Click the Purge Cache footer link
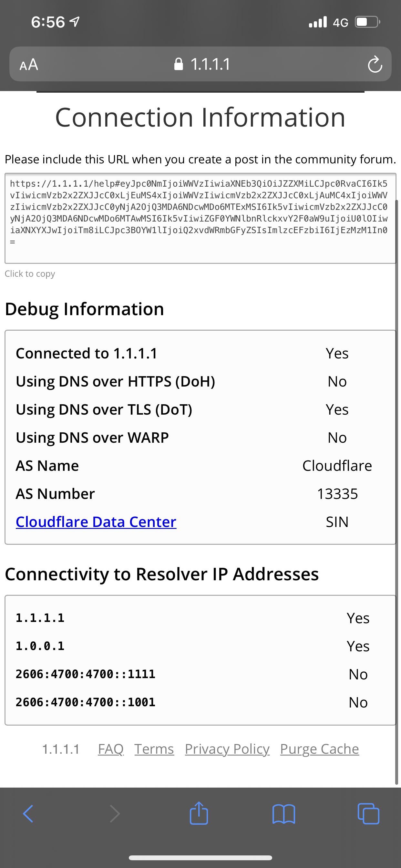Viewport: 401px width, 868px height. pyautogui.click(x=319, y=749)
